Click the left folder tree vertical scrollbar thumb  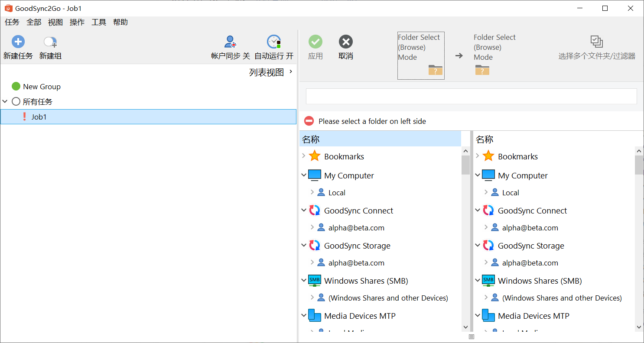pos(465,165)
